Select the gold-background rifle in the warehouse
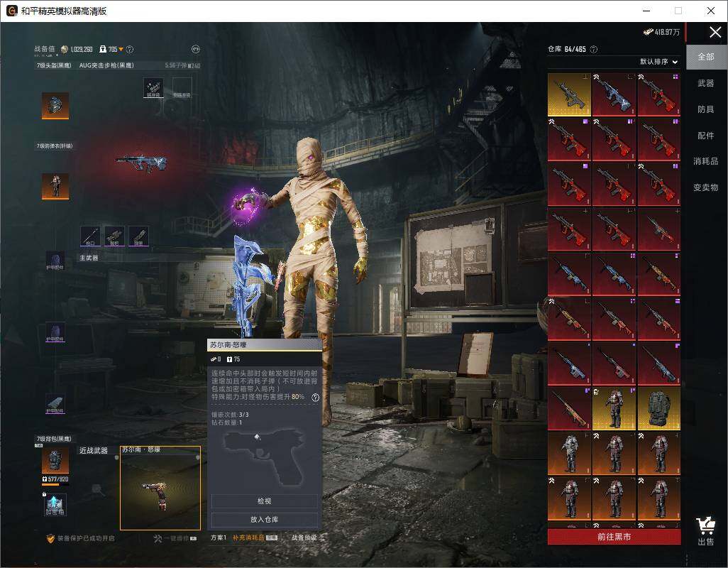This screenshot has width=728, height=568. [x=569, y=94]
